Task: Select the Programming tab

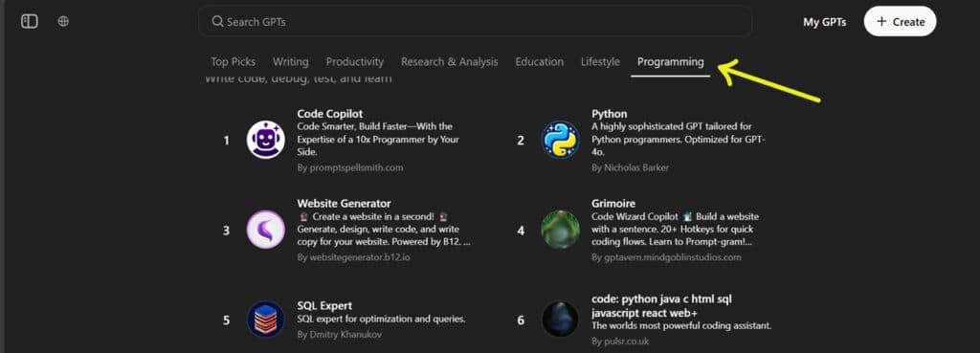Action: [671, 62]
